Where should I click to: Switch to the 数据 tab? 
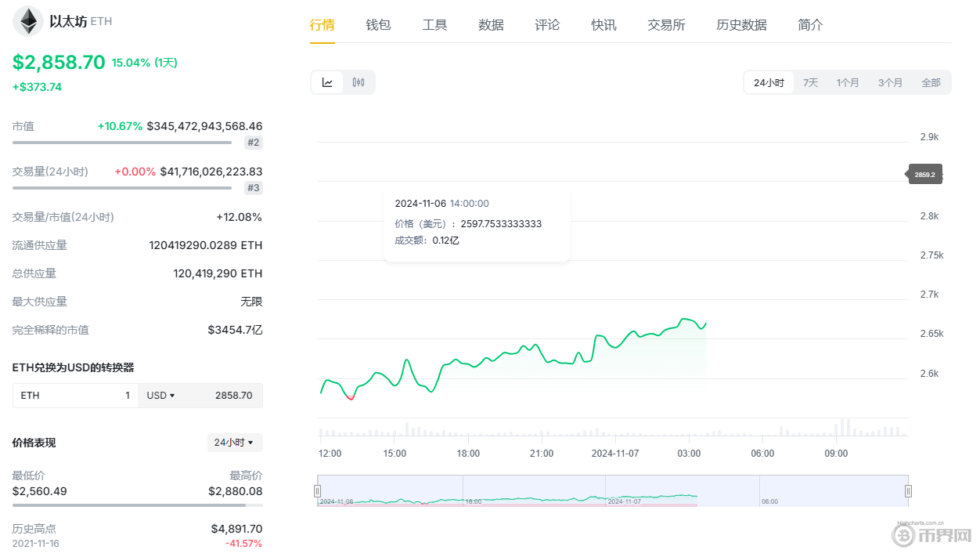coord(491,24)
